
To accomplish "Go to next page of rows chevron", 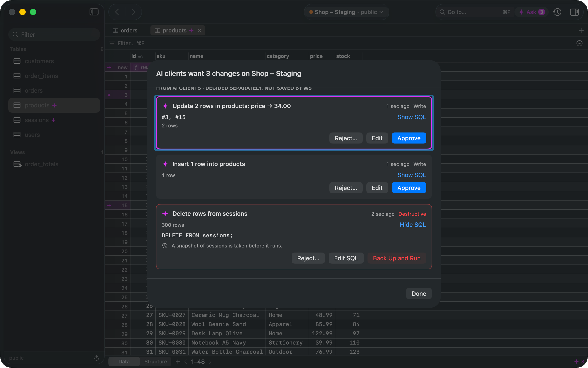I will click(x=210, y=362).
